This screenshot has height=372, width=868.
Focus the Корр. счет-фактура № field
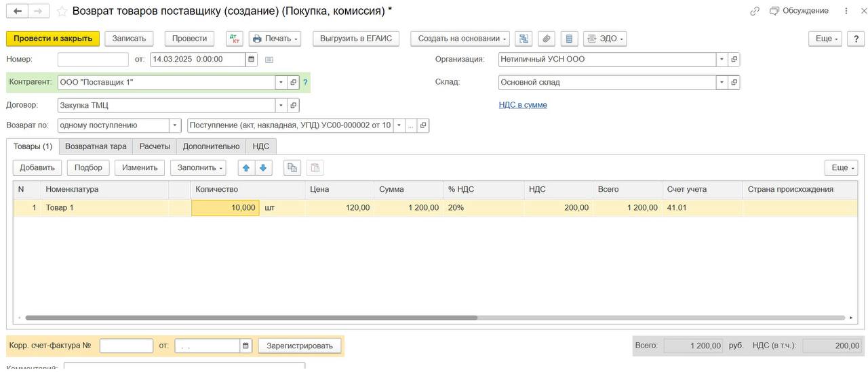(126, 346)
